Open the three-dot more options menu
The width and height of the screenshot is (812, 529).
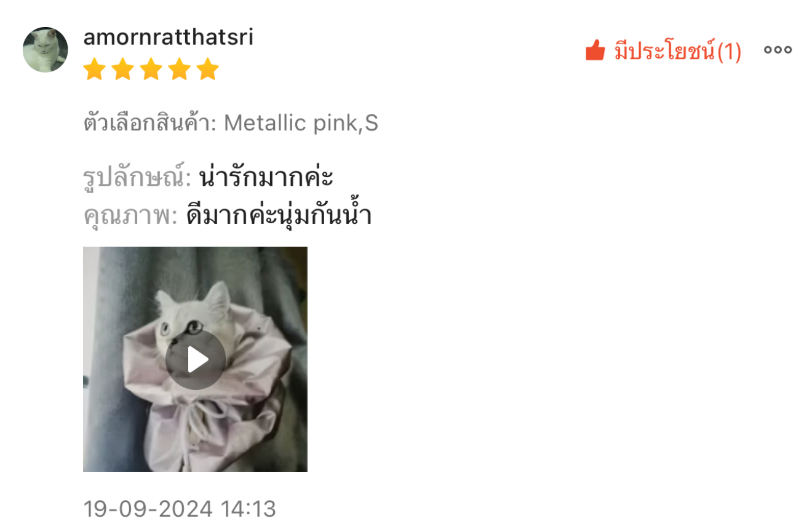[778, 50]
